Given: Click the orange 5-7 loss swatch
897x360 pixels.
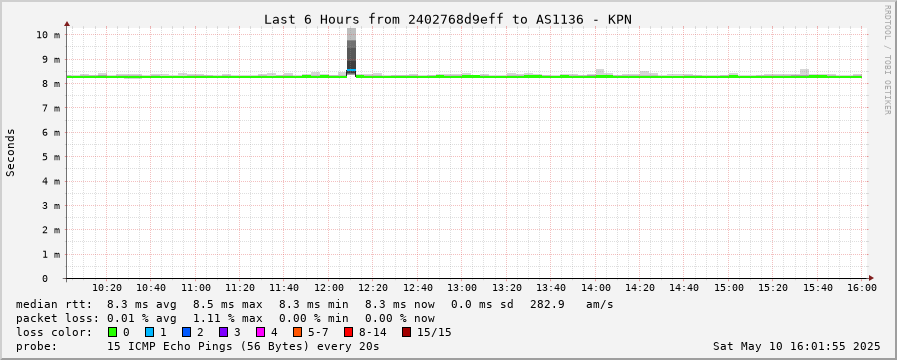Looking at the screenshot, I should click(297, 332).
